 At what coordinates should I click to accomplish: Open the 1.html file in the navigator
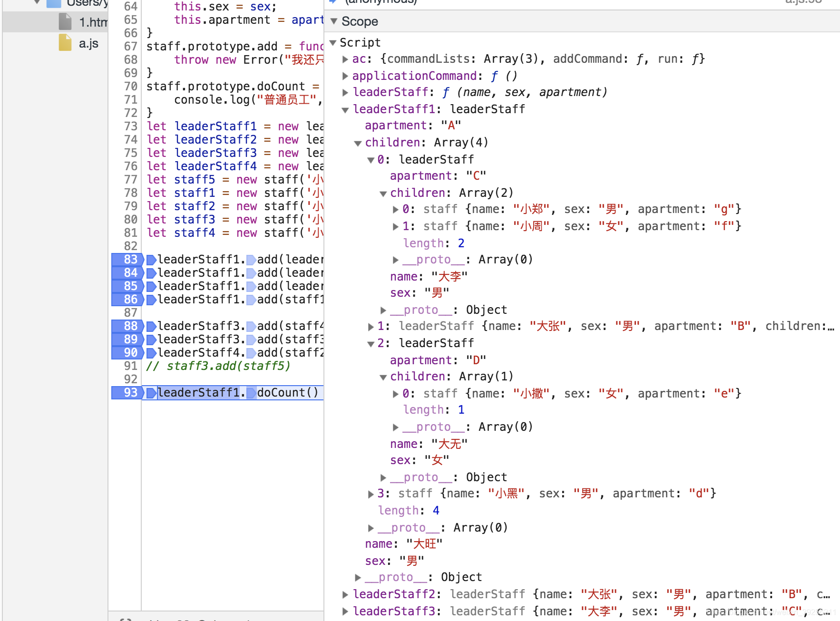tap(93, 22)
